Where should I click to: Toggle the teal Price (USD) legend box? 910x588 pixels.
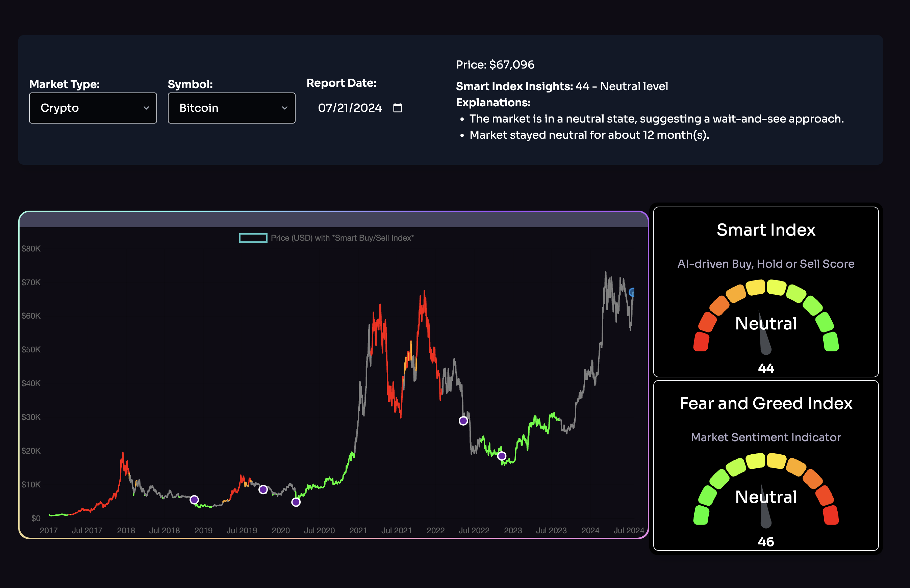click(253, 238)
